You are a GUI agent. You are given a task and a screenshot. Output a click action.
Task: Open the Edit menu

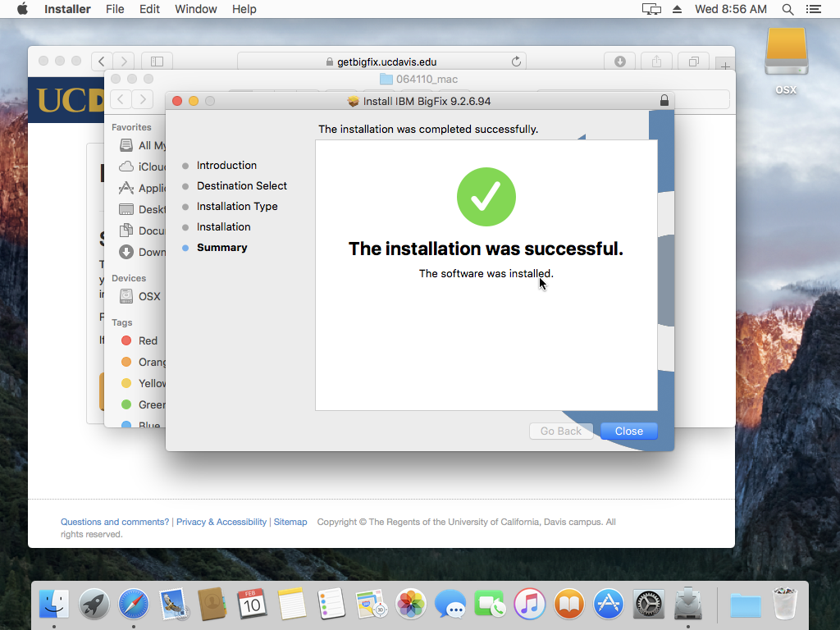tap(149, 9)
